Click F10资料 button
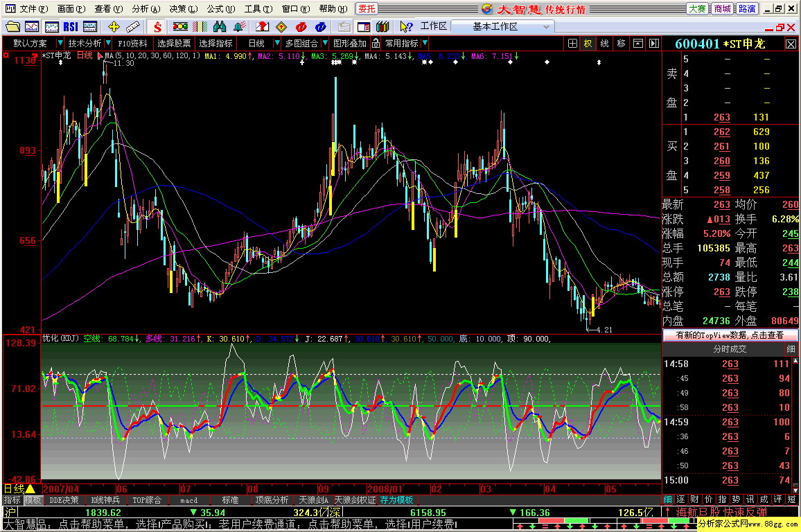Viewport: 801px width, 532px height. pyautogui.click(x=132, y=44)
